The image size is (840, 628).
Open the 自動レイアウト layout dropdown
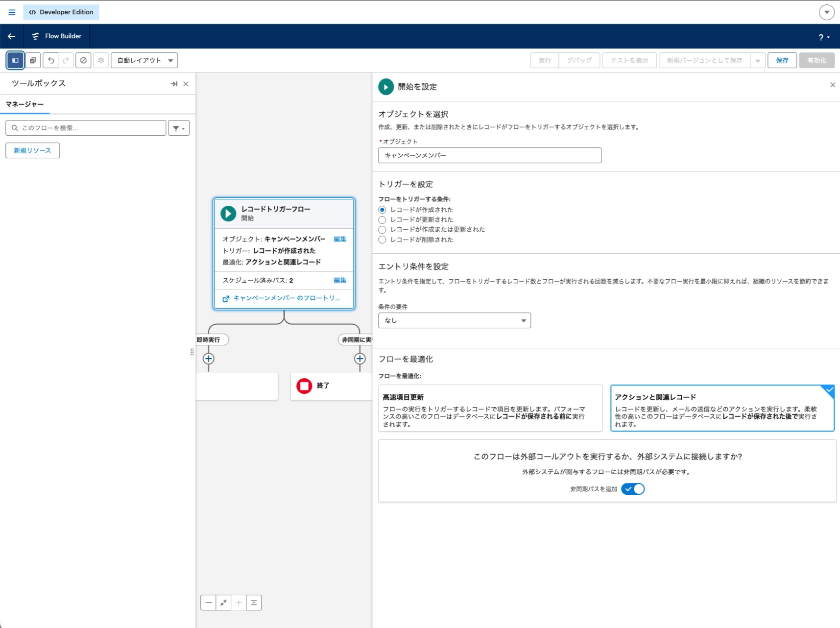pyautogui.click(x=144, y=60)
